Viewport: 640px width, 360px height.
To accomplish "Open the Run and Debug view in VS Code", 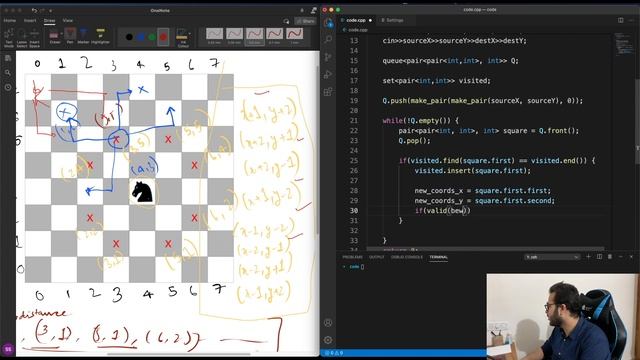I will point(328,74).
